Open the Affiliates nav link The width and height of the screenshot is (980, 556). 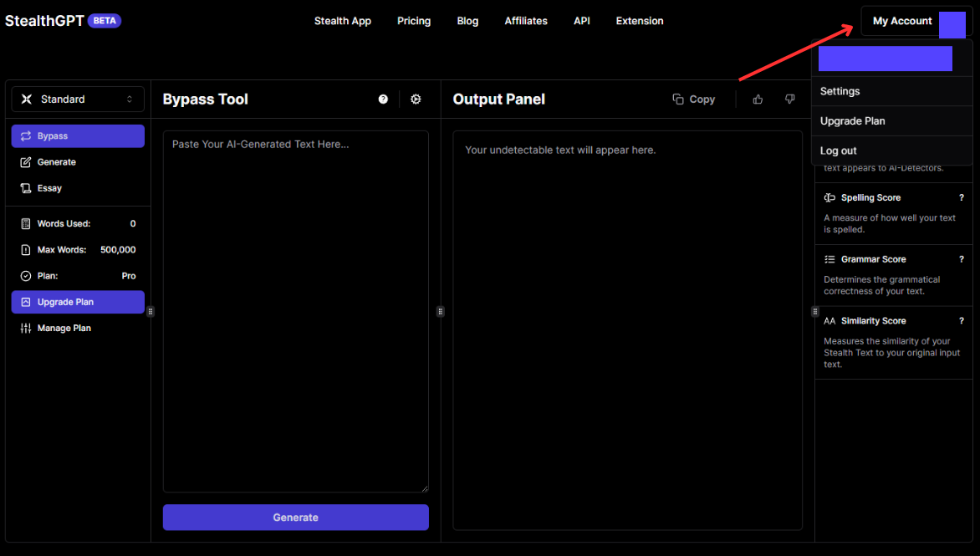coord(526,21)
